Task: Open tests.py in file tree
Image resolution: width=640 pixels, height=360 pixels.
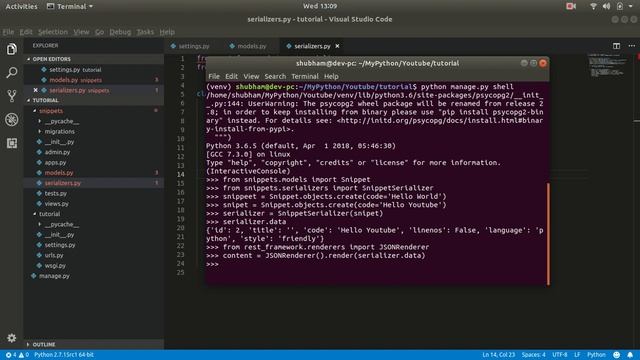Action: coord(56,193)
